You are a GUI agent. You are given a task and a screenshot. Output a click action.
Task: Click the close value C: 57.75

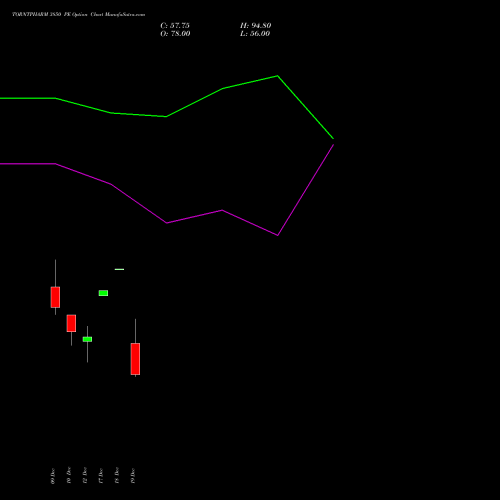175,26
